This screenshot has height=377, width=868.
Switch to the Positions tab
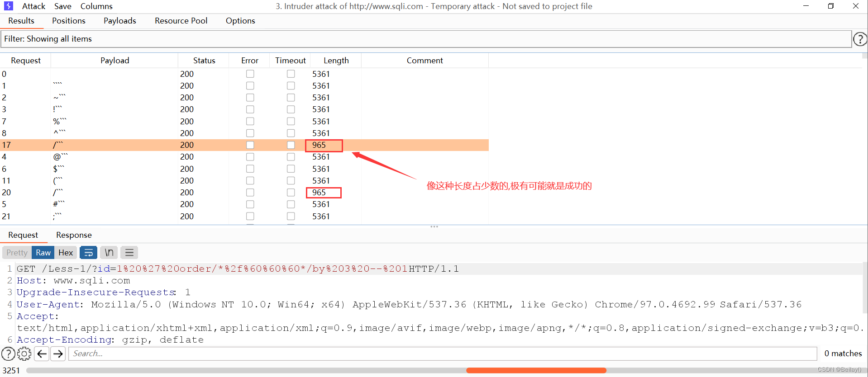coord(69,21)
